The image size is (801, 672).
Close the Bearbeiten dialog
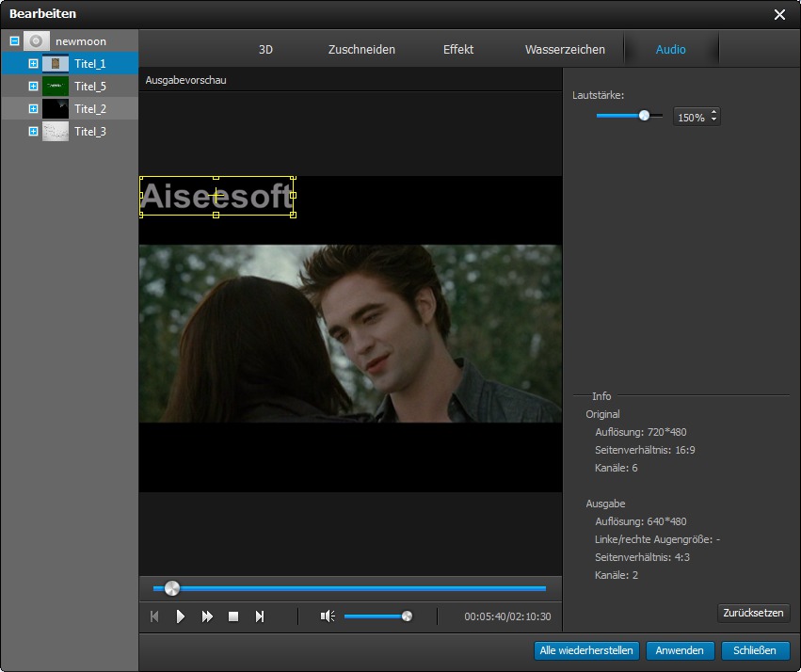tap(779, 14)
